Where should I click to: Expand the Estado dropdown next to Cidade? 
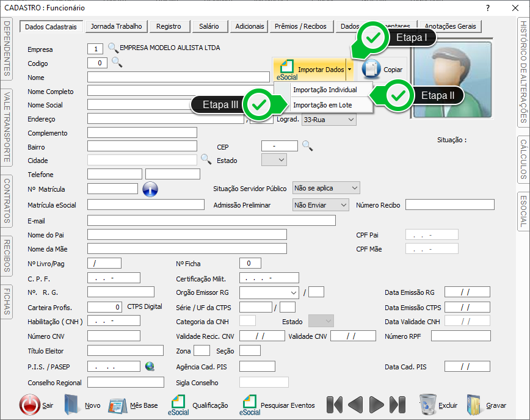(281, 160)
